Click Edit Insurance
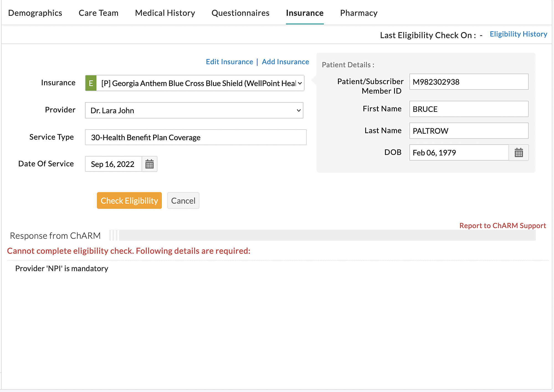Viewport: 554px width, 392px height. click(229, 62)
